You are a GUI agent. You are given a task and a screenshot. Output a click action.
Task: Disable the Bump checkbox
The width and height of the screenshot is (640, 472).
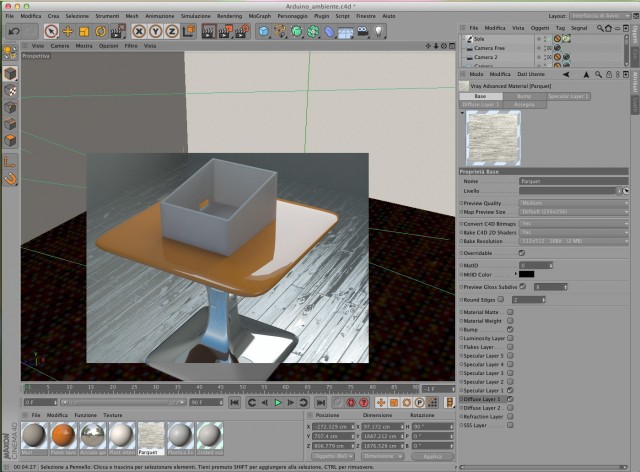click(510, 329)
